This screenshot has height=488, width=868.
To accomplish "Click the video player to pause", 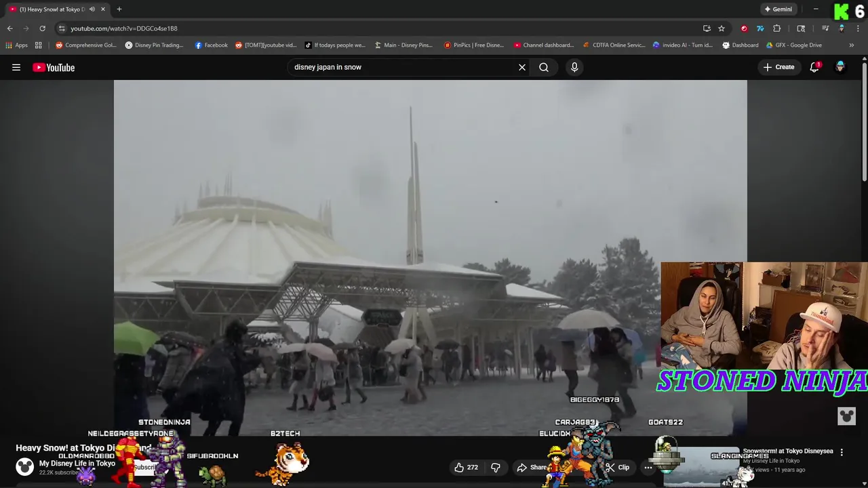I will pyautogui.click(x=430, y=258).
